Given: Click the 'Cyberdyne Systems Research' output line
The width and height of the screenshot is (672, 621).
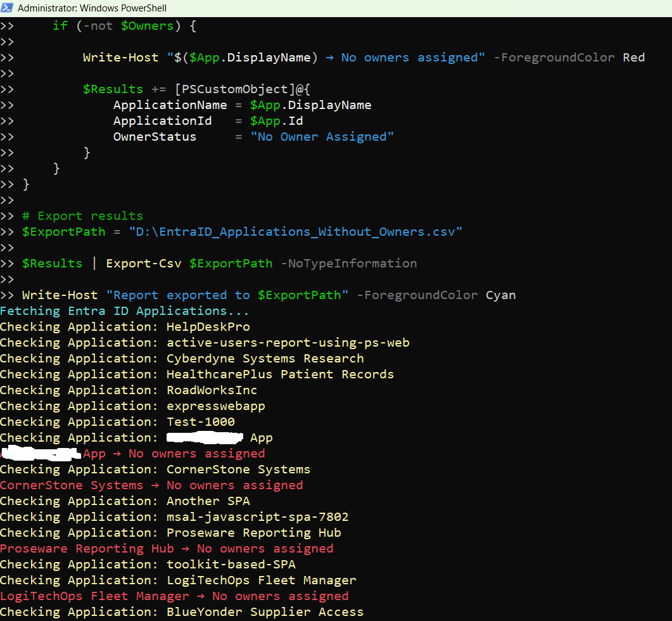Looking at the screenshot, I should click(182, 359).
